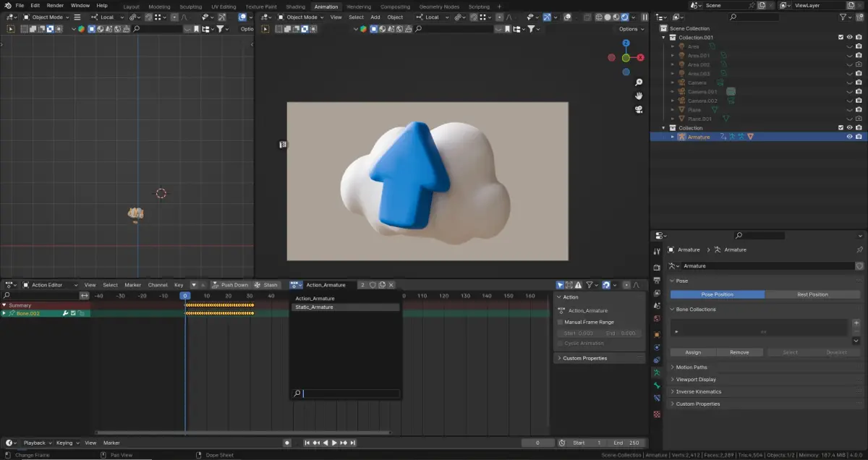Switch to the Shading workspace tab
The width and height of the screenshot is (868, 460).
click(296, 7)
